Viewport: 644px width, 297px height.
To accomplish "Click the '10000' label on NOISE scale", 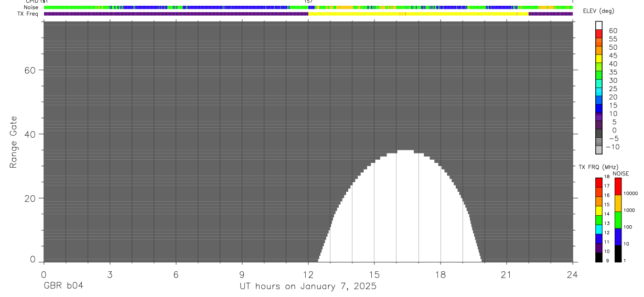I will 630,193.
